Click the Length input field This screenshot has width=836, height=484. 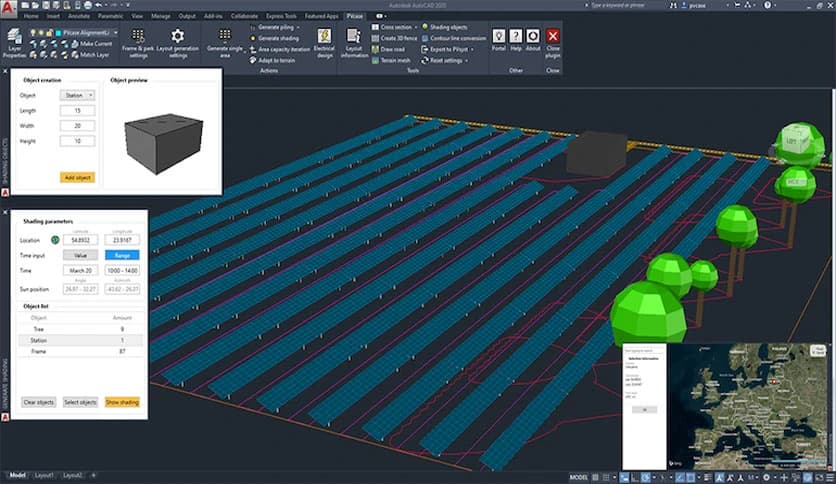pyautogui.click(x=77, y=111)
